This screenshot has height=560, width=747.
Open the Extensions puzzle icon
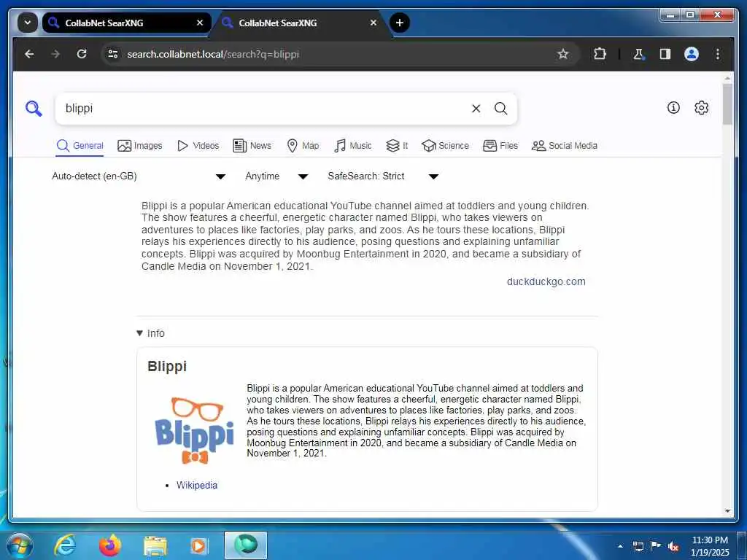[x=600, y=54]
